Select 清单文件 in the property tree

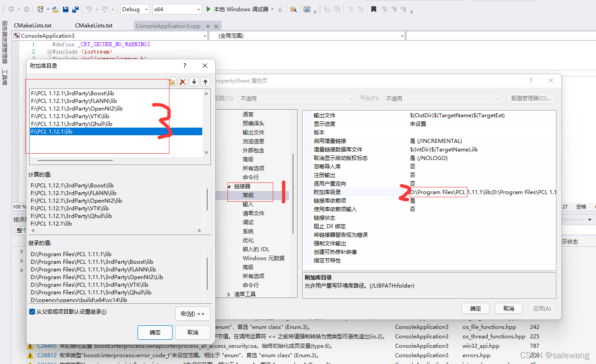[x=254, y=213]
